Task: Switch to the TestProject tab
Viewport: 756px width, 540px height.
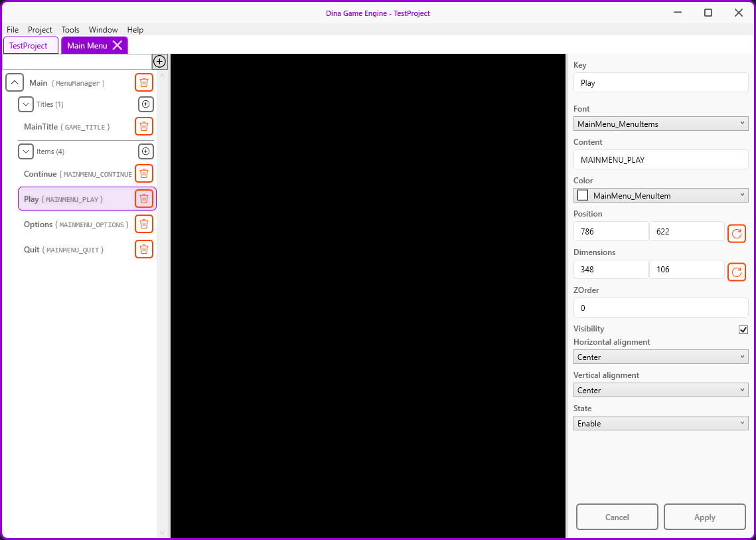Action: [x=31, y=45]
